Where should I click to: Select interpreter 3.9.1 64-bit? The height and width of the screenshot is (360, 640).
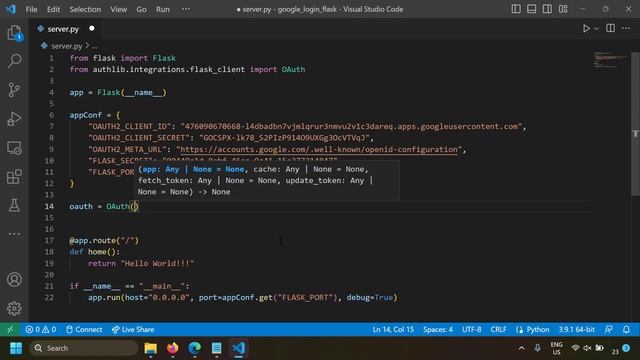576,329
